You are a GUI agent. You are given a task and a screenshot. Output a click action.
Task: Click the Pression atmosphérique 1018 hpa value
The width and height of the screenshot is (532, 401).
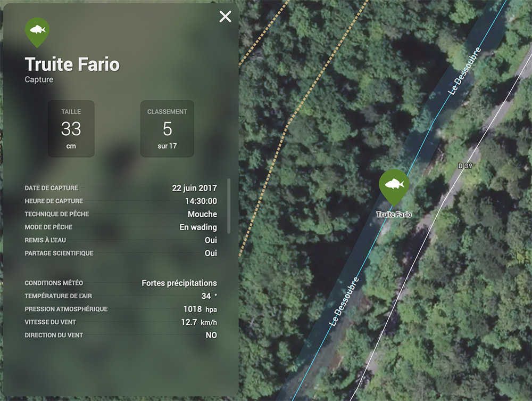pyautogui.click(x=200, y=309)
